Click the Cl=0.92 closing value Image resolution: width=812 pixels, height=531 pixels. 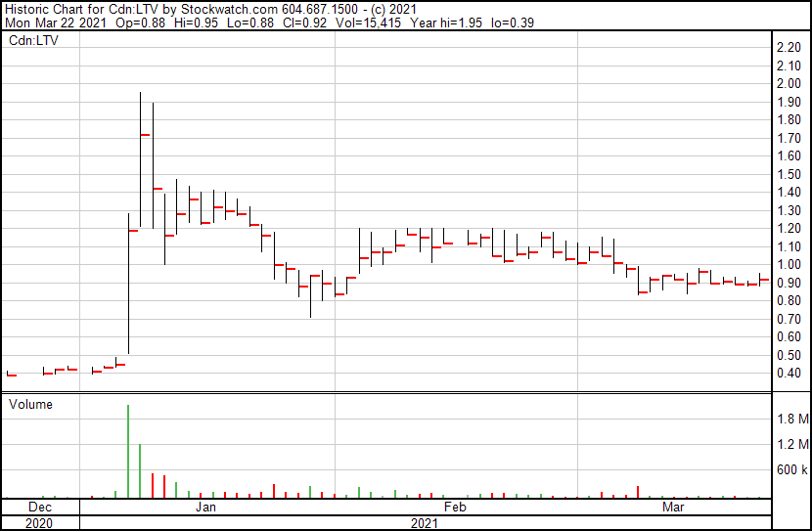click(x=304, y=22)
